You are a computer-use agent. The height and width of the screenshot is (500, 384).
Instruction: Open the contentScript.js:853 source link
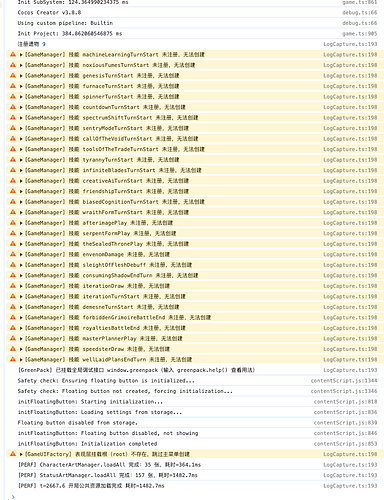click(x=346, y=444)
